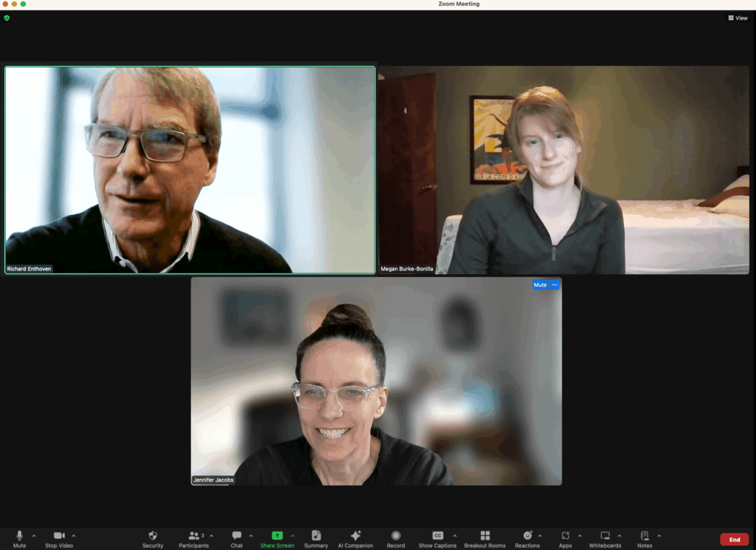Open the Security options icon
The width and height of the screenshot is (756, 550).
coord(153,537)
